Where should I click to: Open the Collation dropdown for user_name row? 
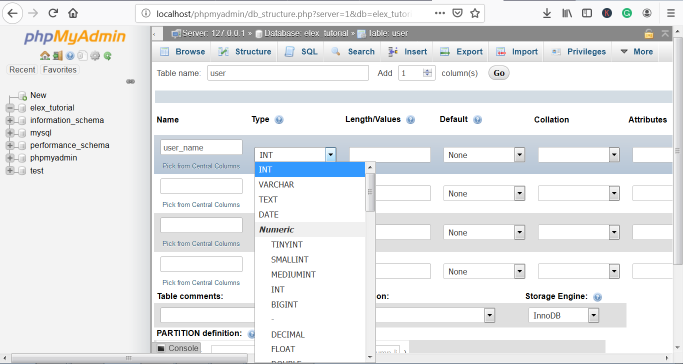click(x=579, y=155)
